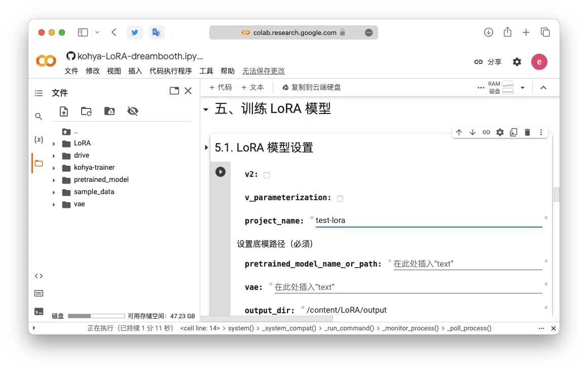Enable the v2 checkbox

pyautogui.click(x=267, y=175)
